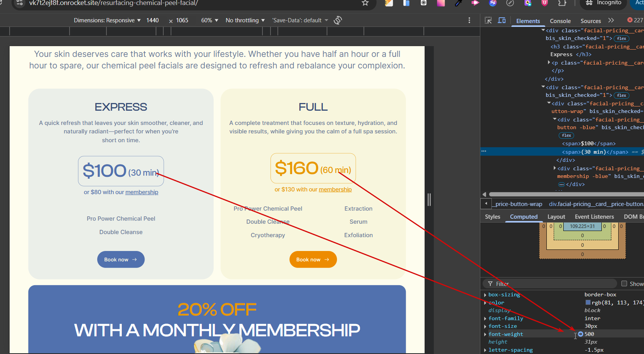644x354 pixels.
Task: Toggle the flex badge under the button -blue div
Action: 566,135
